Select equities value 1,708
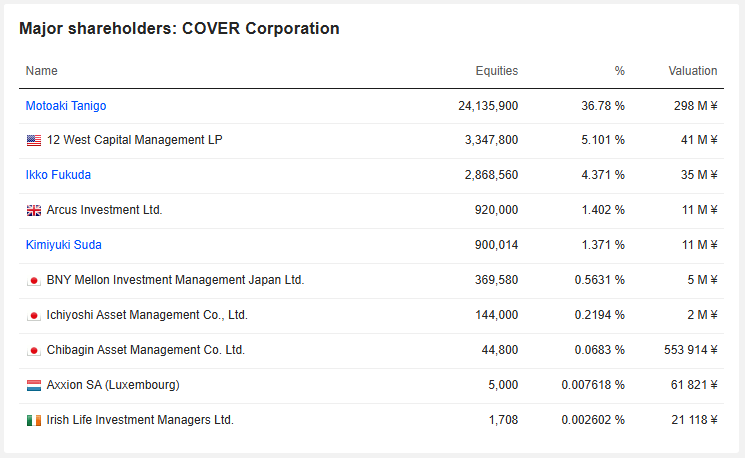 (504, 420)
